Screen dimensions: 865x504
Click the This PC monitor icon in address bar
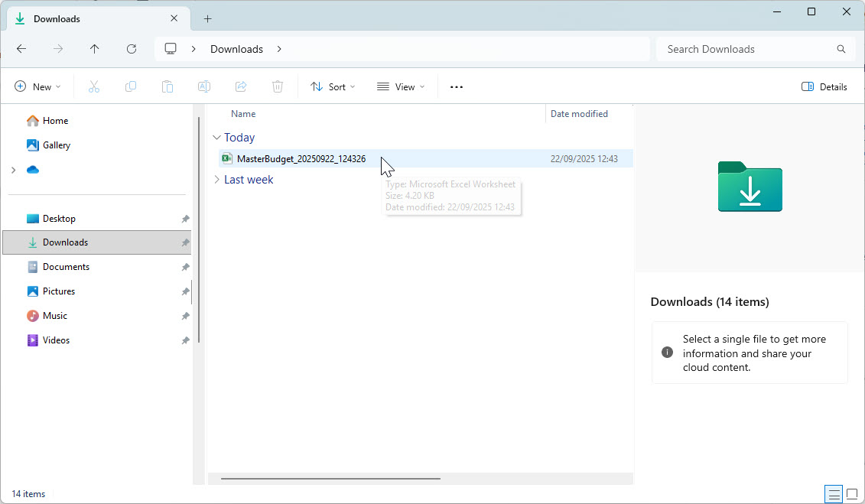pos(171,48)
